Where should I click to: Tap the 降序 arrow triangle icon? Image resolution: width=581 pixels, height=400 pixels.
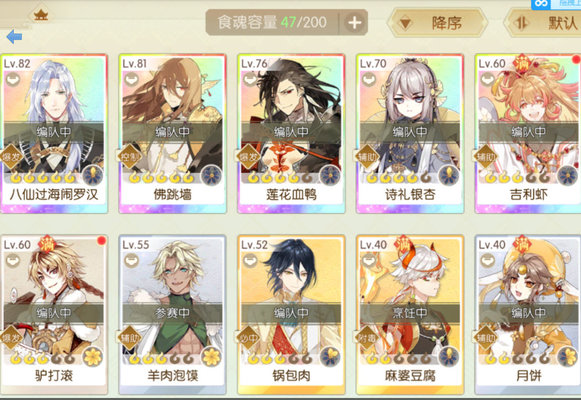[405, 24]
